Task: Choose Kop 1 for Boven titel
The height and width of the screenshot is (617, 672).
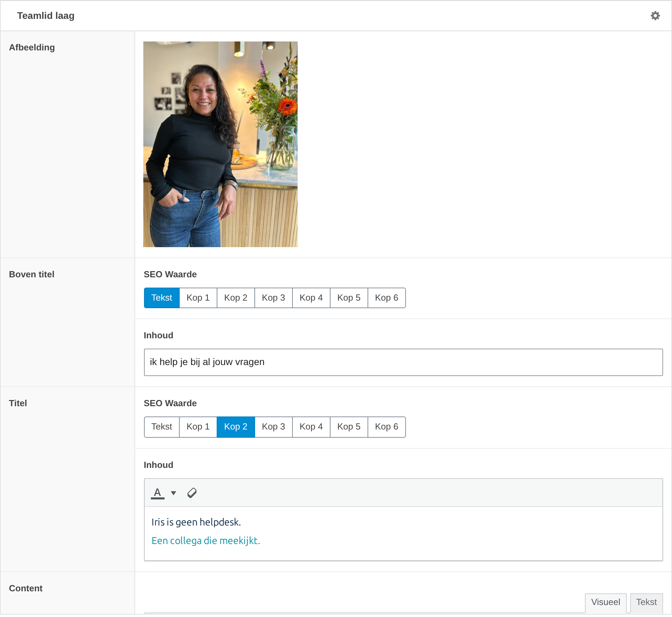Action: tap(198, 298)
